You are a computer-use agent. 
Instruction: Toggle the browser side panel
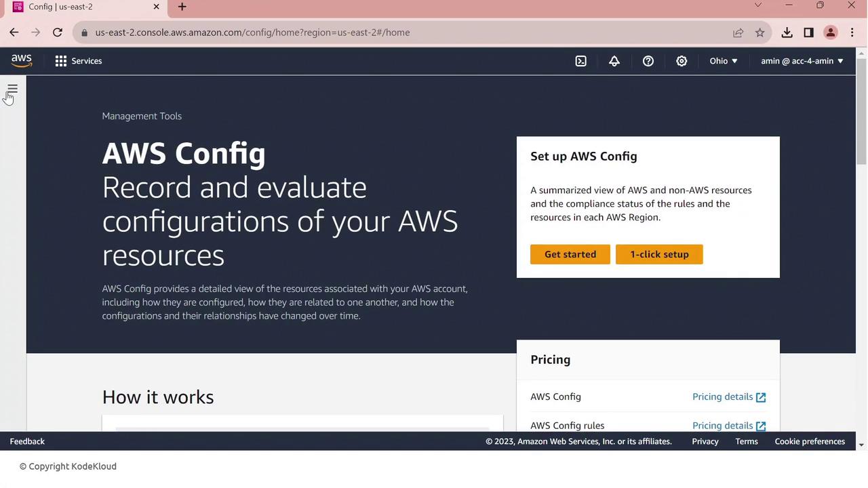808,33
